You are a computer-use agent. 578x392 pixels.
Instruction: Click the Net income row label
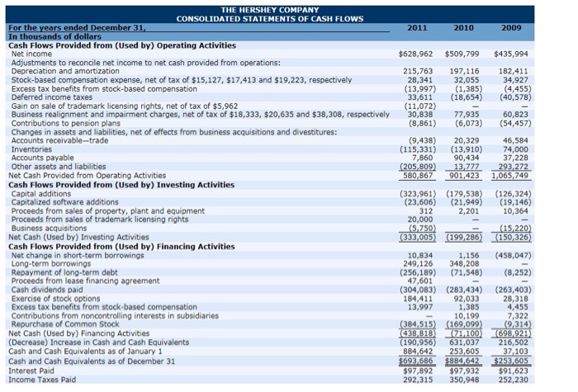(31, 54)
